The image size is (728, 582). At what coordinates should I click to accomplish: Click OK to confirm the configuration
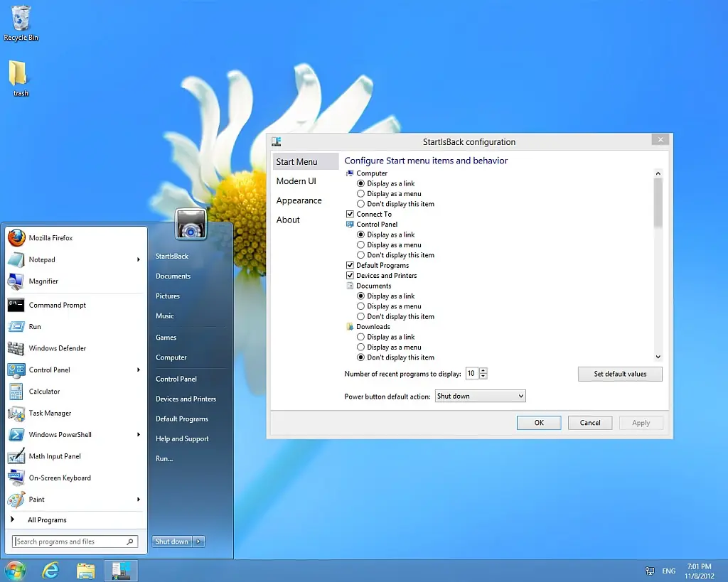539,423
